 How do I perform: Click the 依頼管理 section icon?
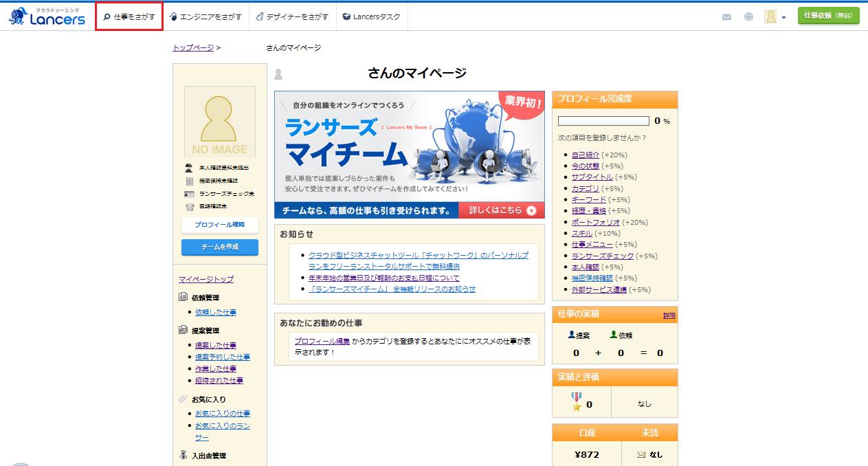183,297
